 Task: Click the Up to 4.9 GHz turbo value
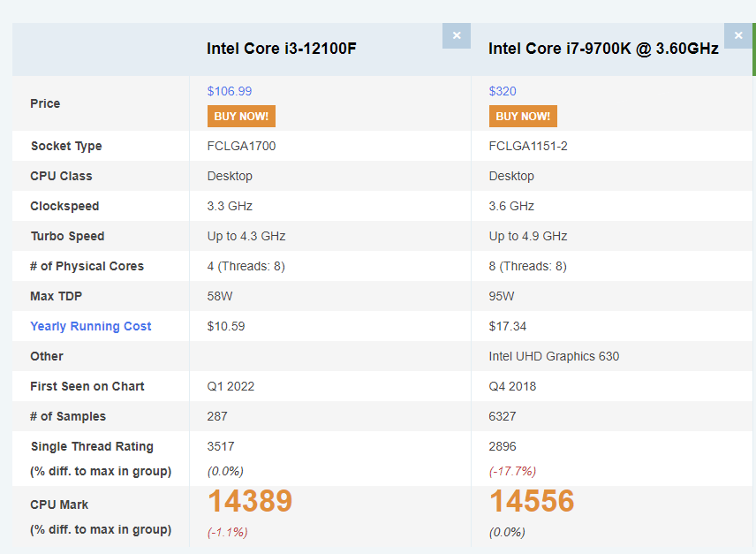click(528, 236)
